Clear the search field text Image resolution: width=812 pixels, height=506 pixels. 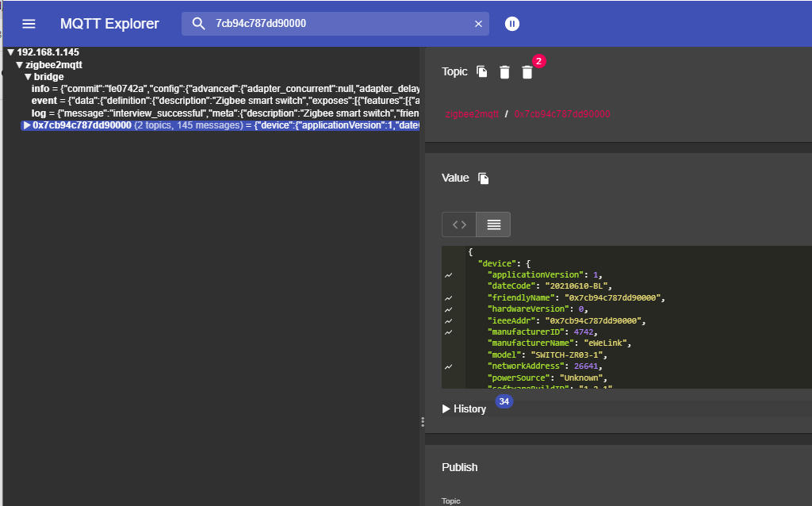coord(478,24)
